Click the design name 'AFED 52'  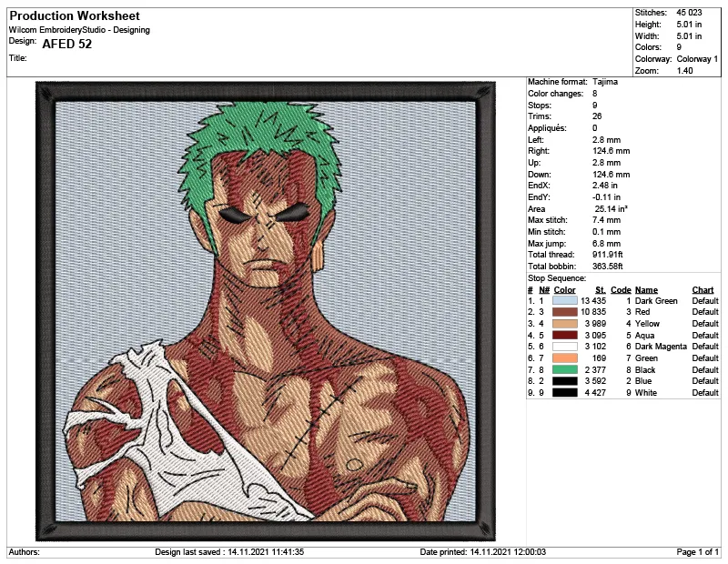(66, 44)
